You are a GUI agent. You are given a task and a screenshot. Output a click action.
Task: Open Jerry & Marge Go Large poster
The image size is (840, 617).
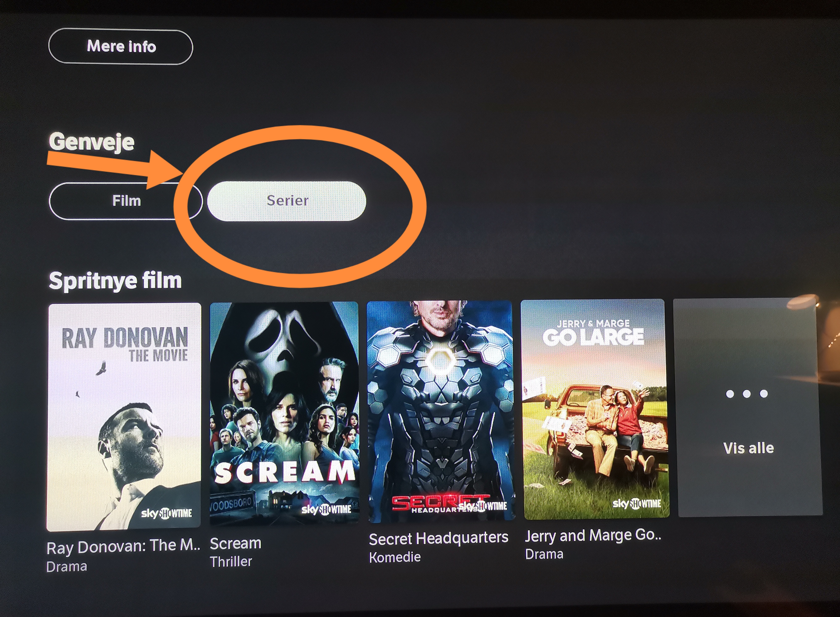595,409
